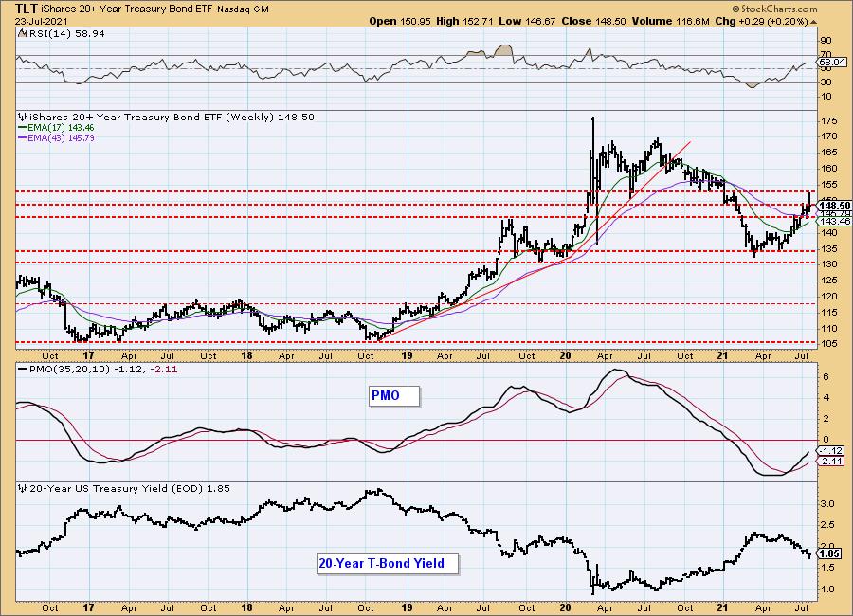Click the Low value 146.67
This screenshot has width=853, height=616.
(540, 21)
